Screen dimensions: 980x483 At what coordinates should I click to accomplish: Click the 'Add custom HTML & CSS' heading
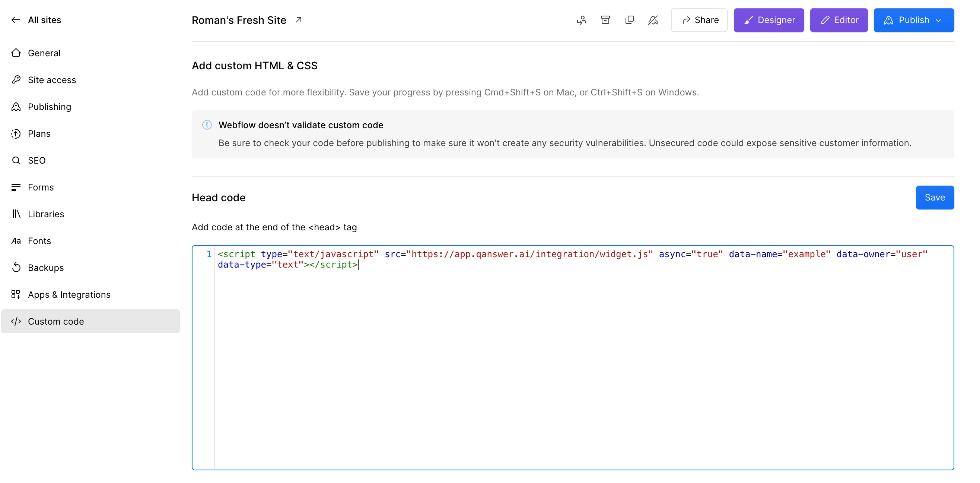[x=255, y=66]
